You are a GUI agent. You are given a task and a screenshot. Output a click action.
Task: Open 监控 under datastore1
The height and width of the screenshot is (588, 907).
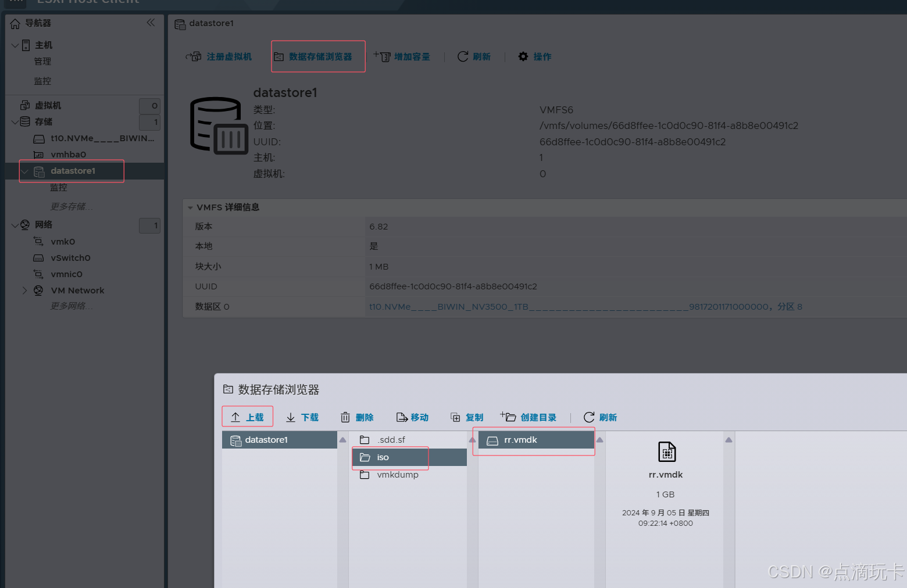[59, 188]
